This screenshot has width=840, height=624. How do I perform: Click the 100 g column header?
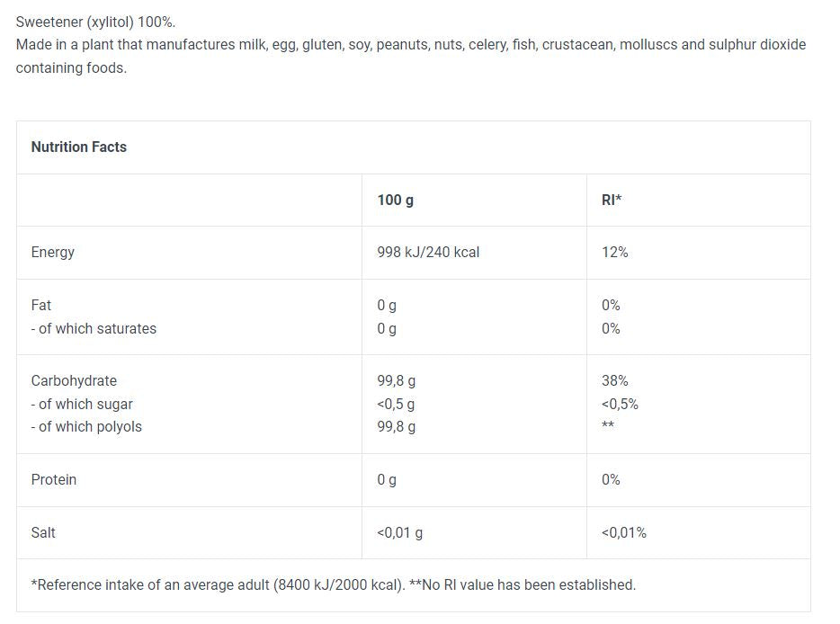395,200
